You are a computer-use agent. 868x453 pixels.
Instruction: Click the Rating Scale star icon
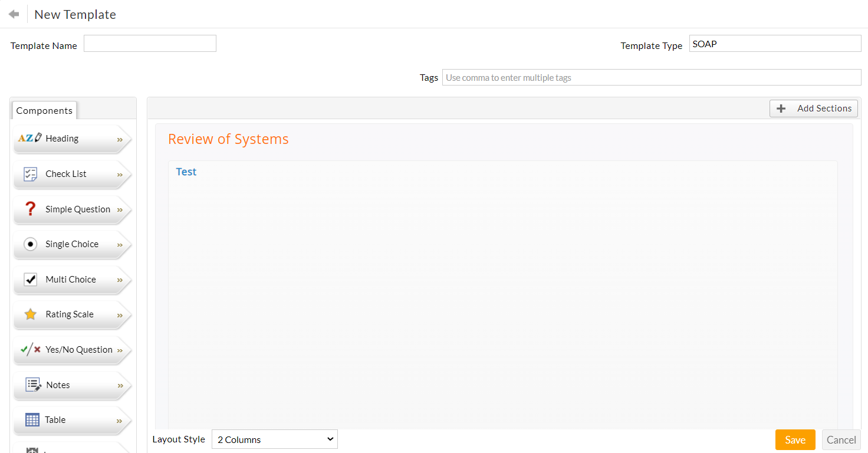[30, 314]
